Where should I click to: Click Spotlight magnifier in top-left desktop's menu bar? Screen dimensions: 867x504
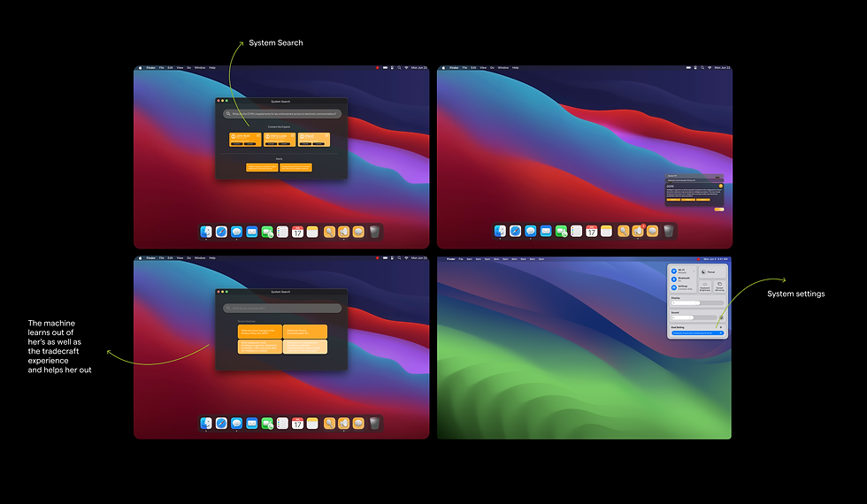399,68
